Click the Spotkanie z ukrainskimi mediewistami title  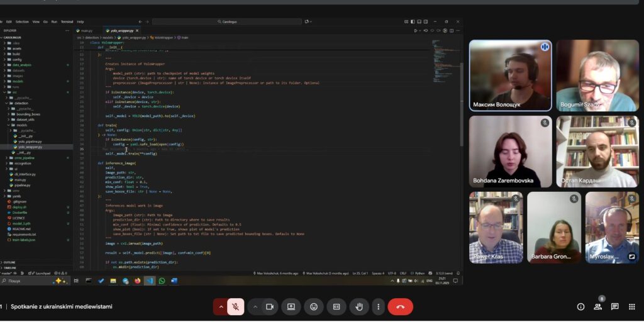pyautogui.click(x=62, y=307)
